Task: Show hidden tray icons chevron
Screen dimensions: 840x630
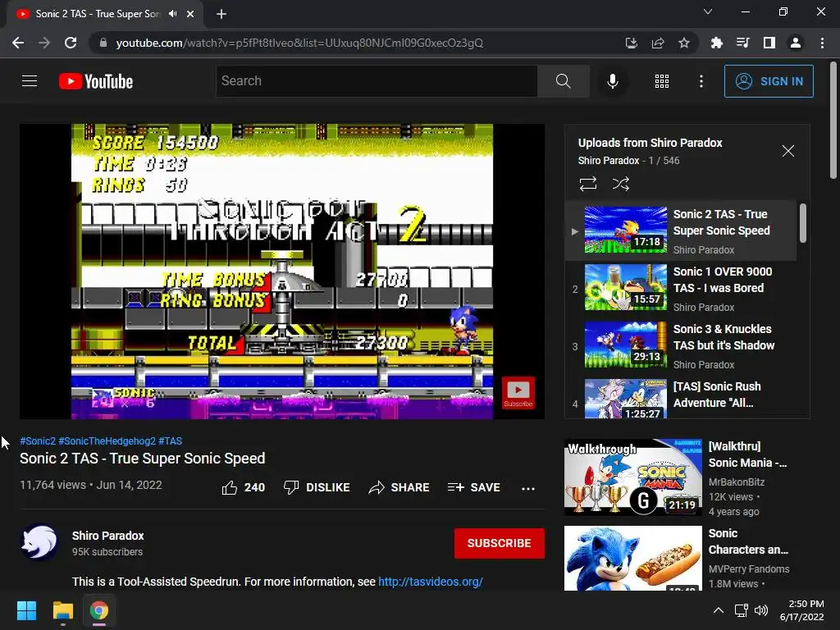Action: [x=719, y=610]
